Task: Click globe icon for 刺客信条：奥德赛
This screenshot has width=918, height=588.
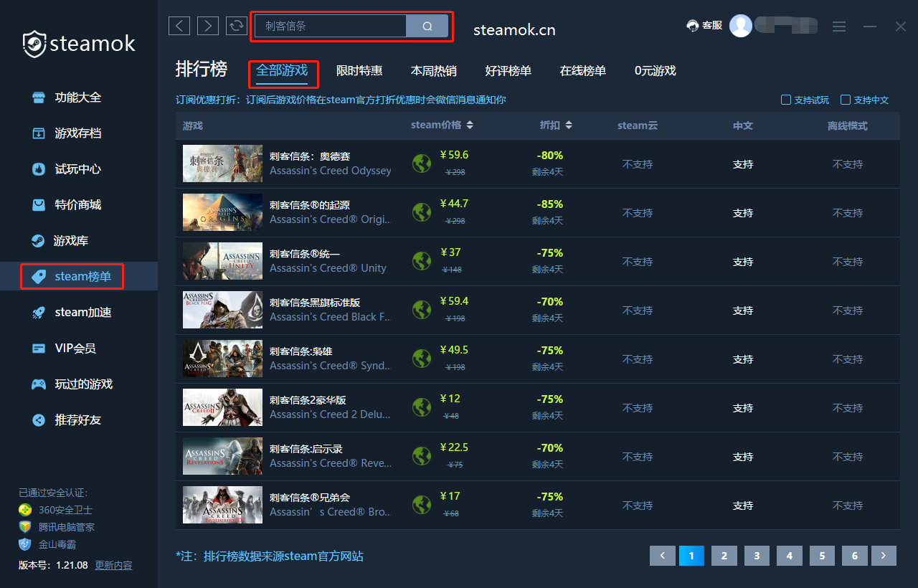Action: click(x=421, y=163)
